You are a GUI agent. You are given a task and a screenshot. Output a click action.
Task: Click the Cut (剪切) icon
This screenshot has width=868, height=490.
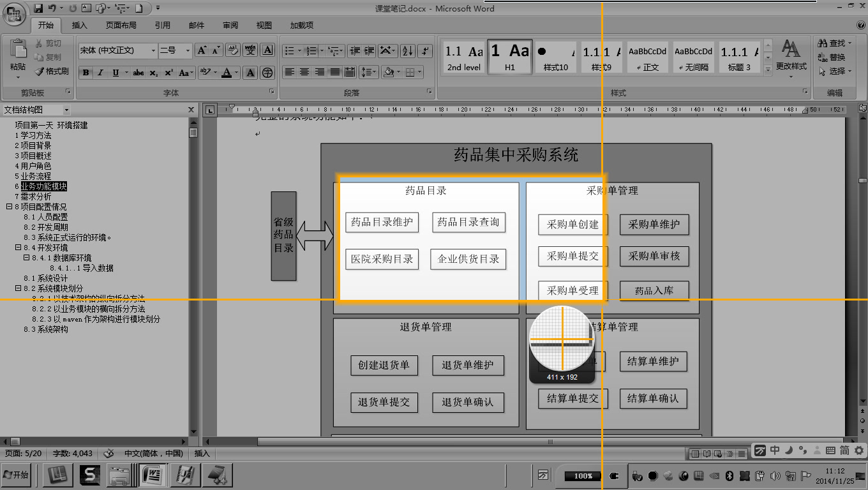40,43
